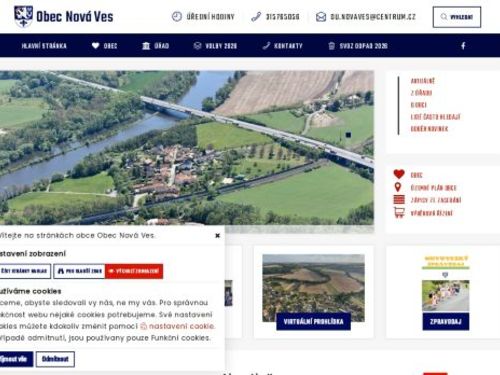Open the Lidé často hledají sidebar link
Image resolution: width=500 pixels, height=375 pixels.
[436, 117]
